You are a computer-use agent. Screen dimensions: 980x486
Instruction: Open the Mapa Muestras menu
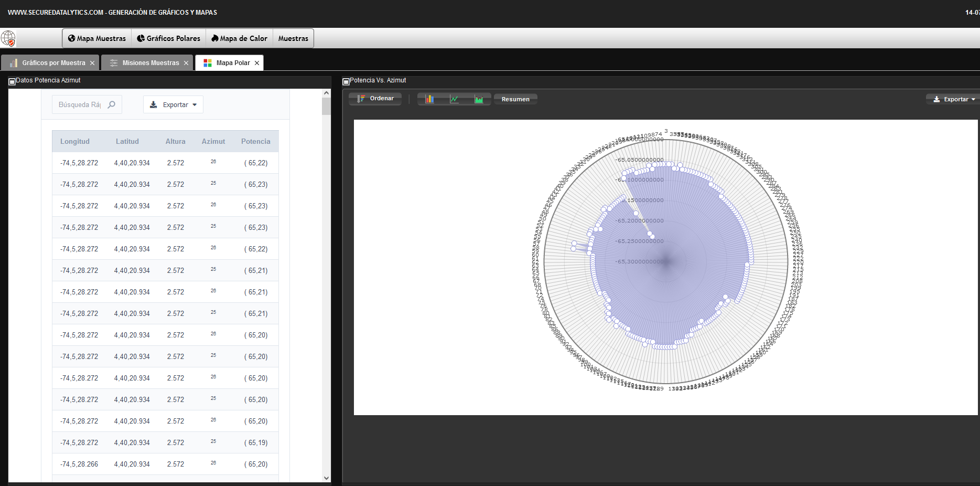[97, 38]
